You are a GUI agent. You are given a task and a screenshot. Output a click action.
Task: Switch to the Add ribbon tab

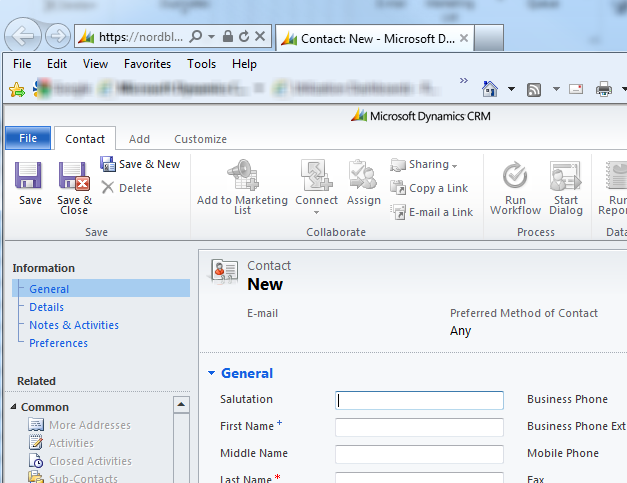(x=139, y=139)
